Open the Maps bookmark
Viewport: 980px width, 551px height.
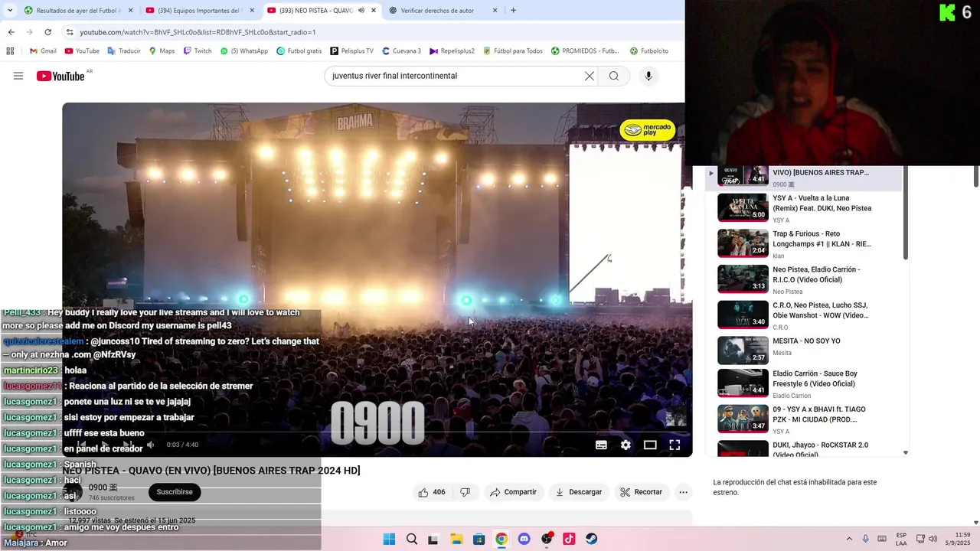(162, 51)
